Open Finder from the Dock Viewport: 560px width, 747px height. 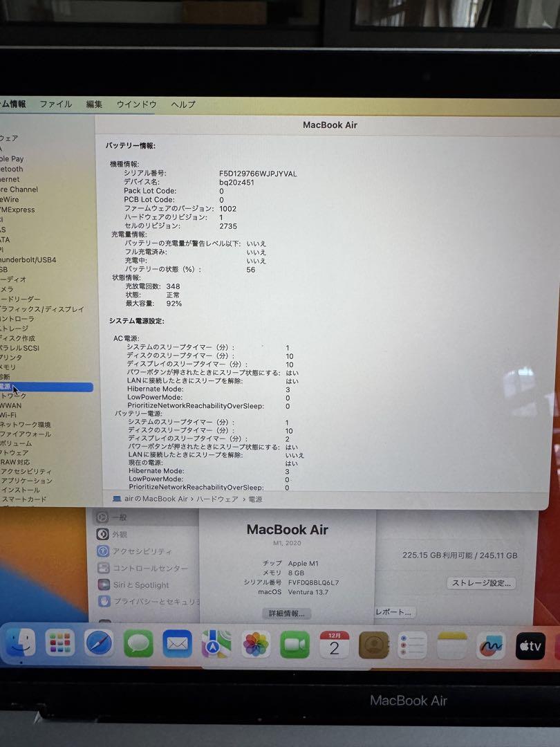[20, 644]
